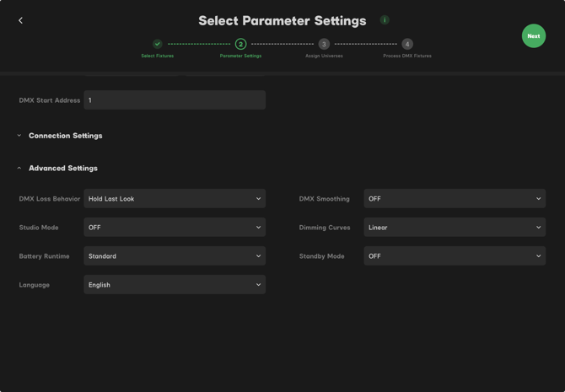Screen dimensions: 565x392
Task: Click the Select Fixtures step label
Action: coord(158,56)
